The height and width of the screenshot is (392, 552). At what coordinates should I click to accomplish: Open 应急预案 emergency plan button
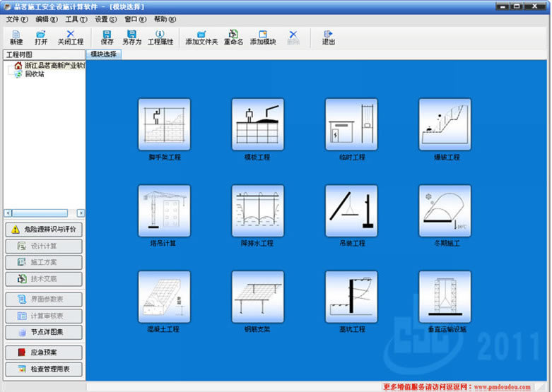coord(43,352)
